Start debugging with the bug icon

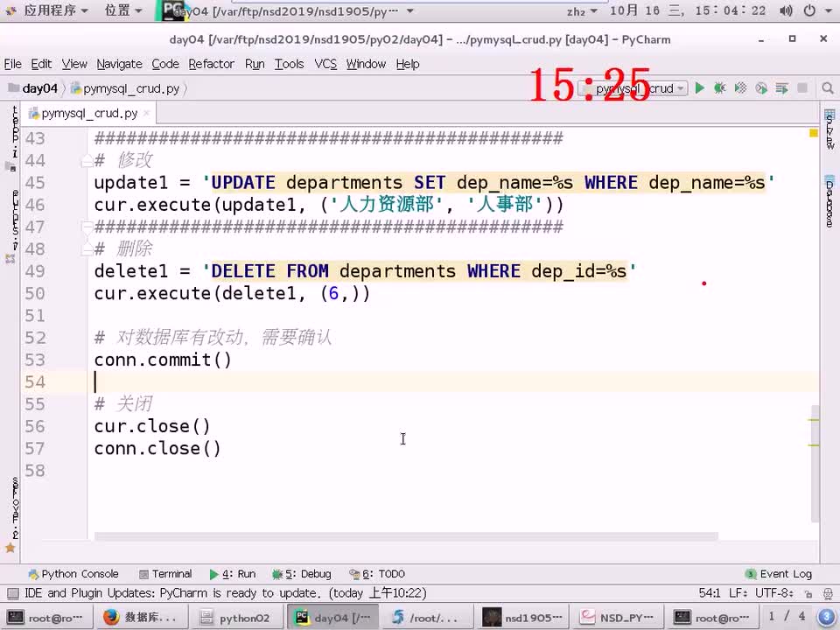click(x=719, y=88)
